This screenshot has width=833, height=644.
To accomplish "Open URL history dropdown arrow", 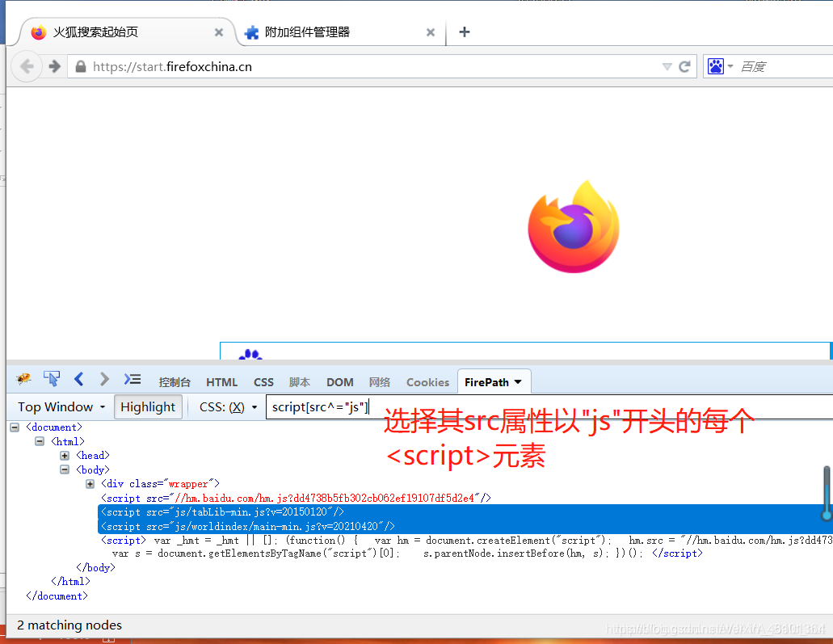I will pos(667,66).
